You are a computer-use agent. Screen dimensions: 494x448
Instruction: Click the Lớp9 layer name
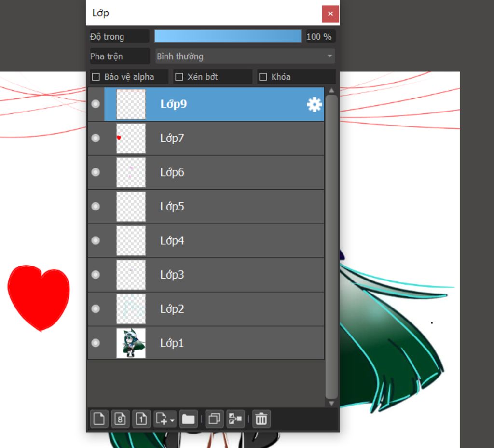[174, 104]
